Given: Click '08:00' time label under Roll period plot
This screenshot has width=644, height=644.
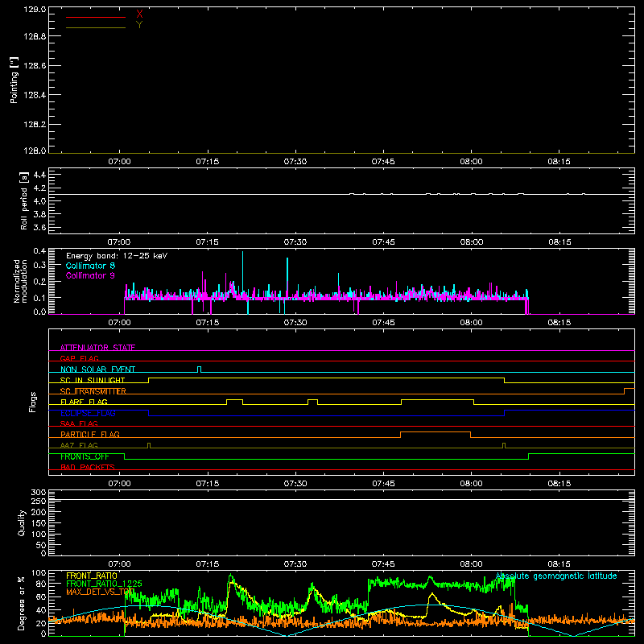Looking at the screenshot, I should pyautogui.click(x=472, y=242).
